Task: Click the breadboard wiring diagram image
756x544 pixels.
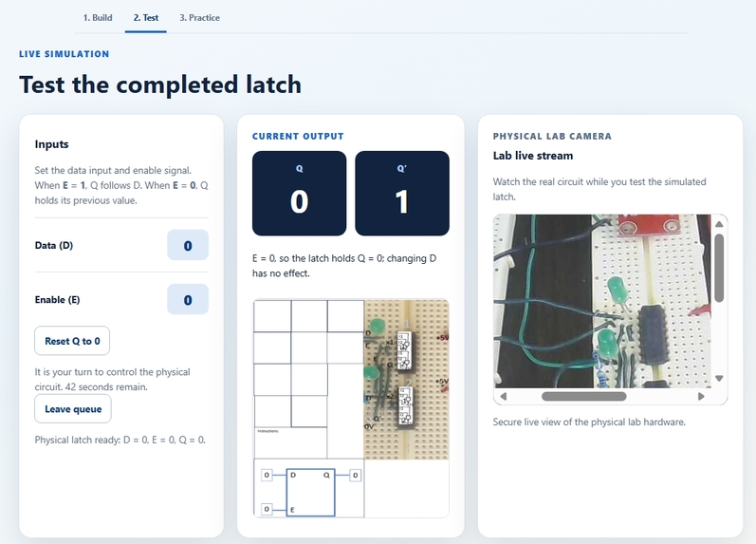Action: pyautogui.click(x=406, y=379)
